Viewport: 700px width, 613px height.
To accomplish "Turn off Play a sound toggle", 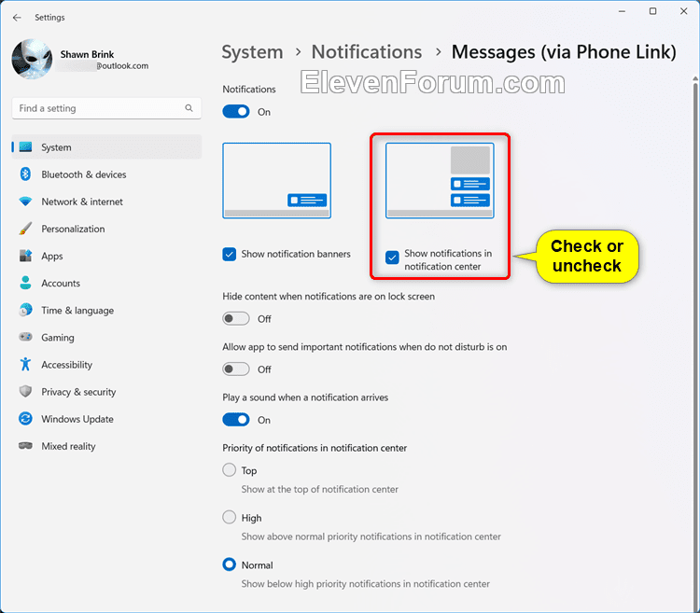I will pyautogui.click(x=236, y=420).
